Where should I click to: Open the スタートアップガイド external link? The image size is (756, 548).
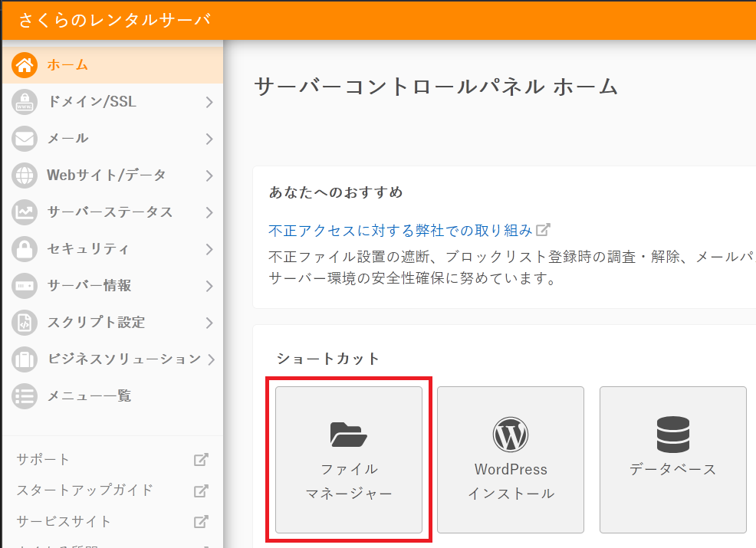pyautogui.click(x=85, y=491)
